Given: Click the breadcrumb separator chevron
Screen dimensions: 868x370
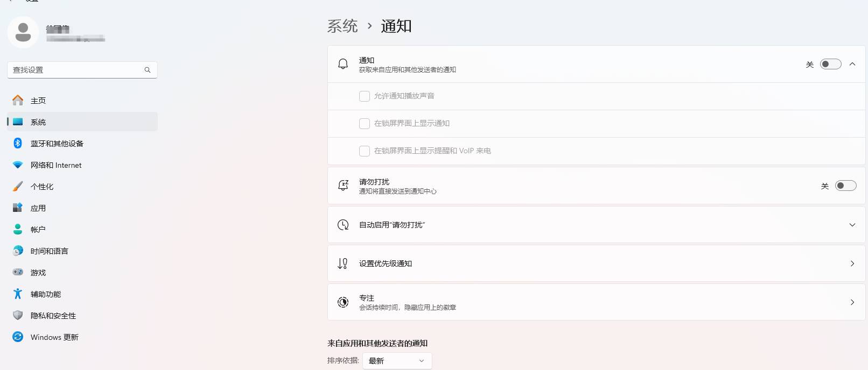Looking at the screenshot, I should (369, 26).
